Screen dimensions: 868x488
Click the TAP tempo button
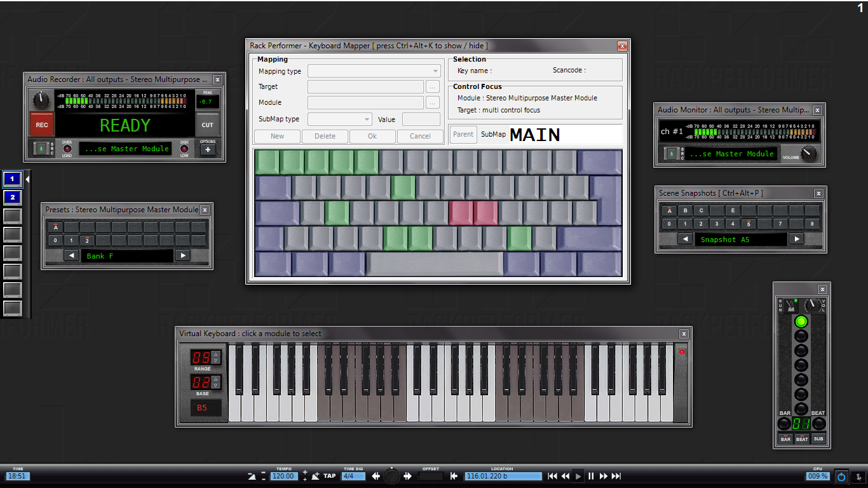pyautogui.click(x=329, y=476)
